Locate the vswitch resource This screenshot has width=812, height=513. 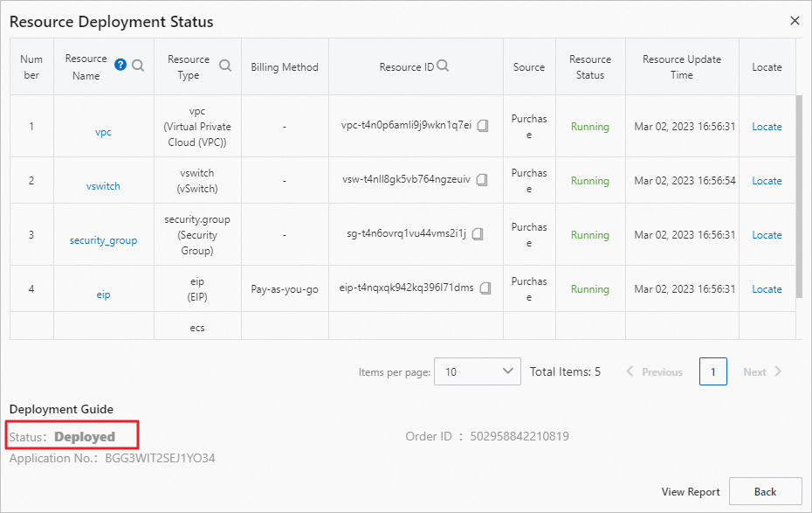(767, 181)
